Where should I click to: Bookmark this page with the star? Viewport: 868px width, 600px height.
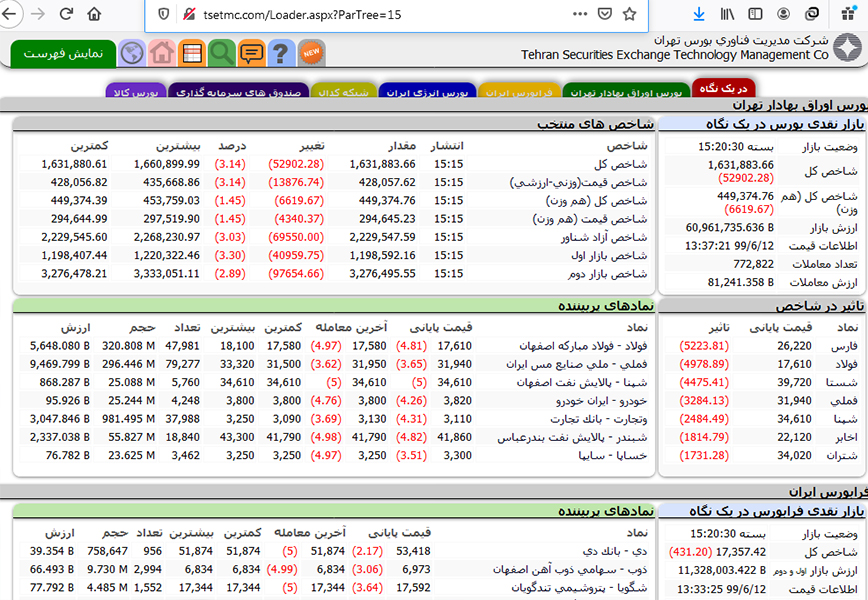629,14
